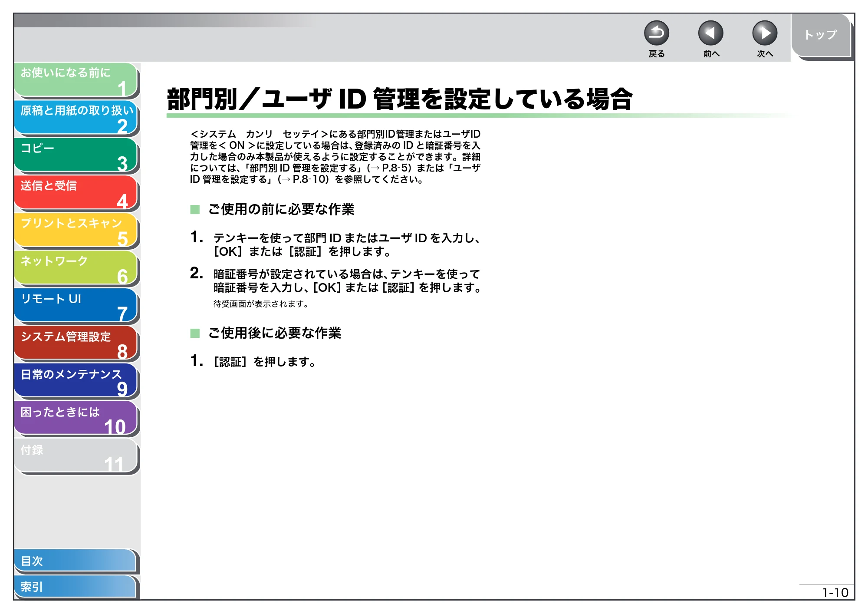Click the note 待受画面が表示されます。
This screenshot has width=868, height=614.
coord(261,304)
